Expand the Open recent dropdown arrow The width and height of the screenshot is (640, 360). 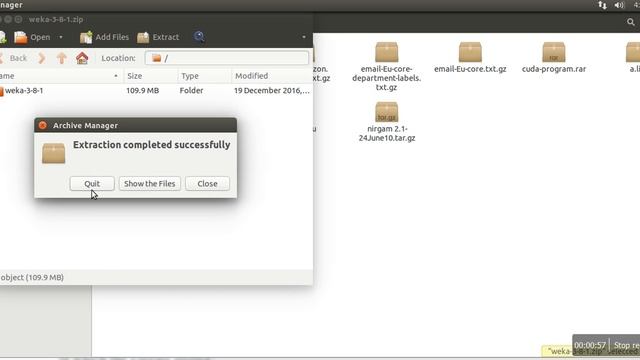point(61,37)
